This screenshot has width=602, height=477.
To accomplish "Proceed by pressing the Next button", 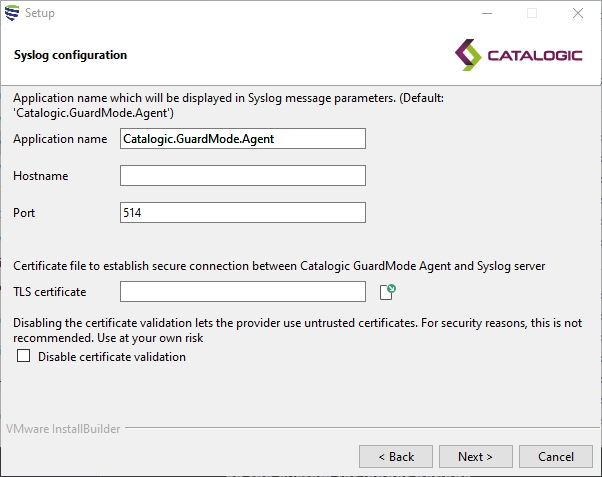I will point(475,456).
